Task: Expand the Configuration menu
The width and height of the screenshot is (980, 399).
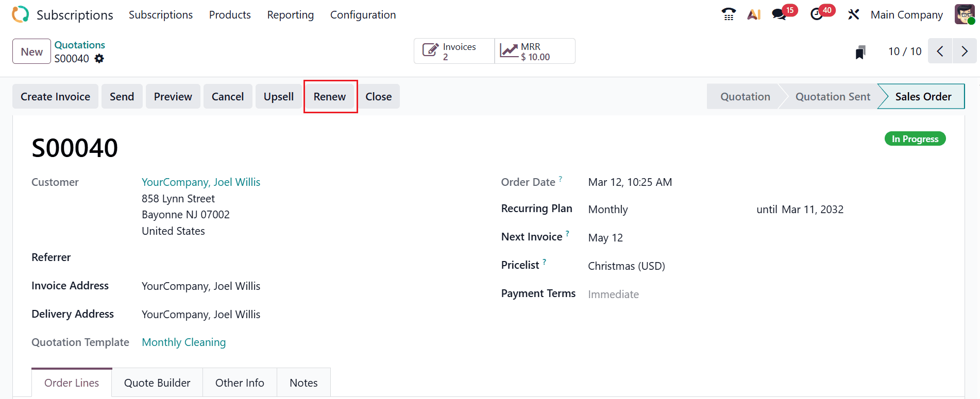Action: pyautogui.click(x=363, y=15)
